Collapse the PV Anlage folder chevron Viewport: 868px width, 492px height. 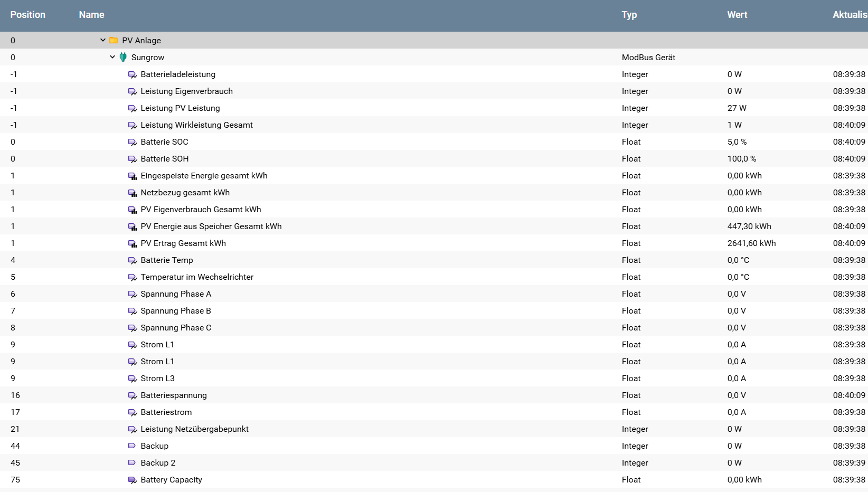coord(102,40)
